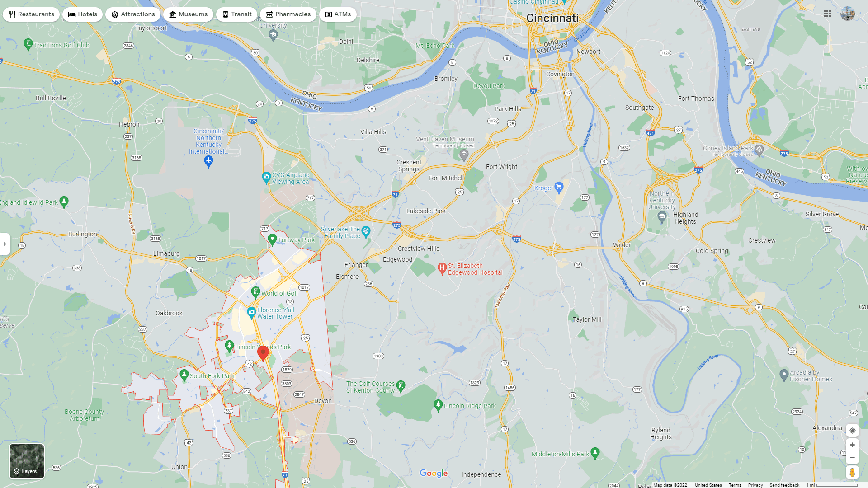Click the Mt. Echo Park label
The height and width of the screenshot is (488, 868).
tap(435, 46)
